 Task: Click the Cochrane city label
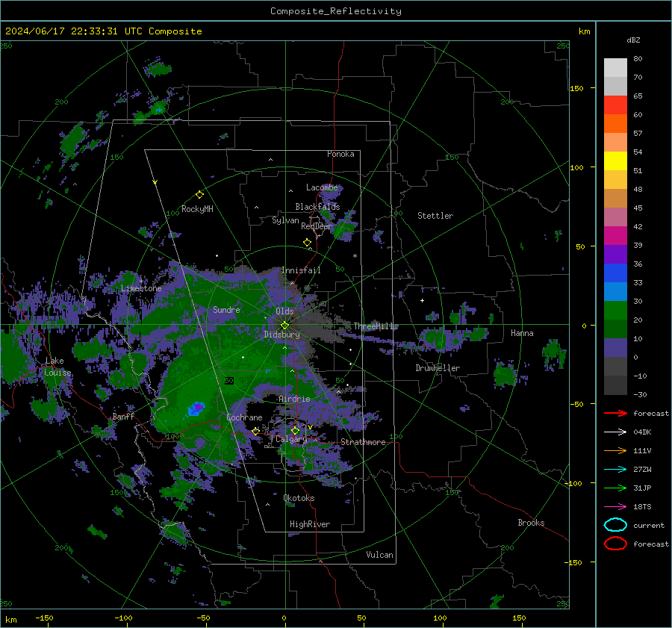244,417
